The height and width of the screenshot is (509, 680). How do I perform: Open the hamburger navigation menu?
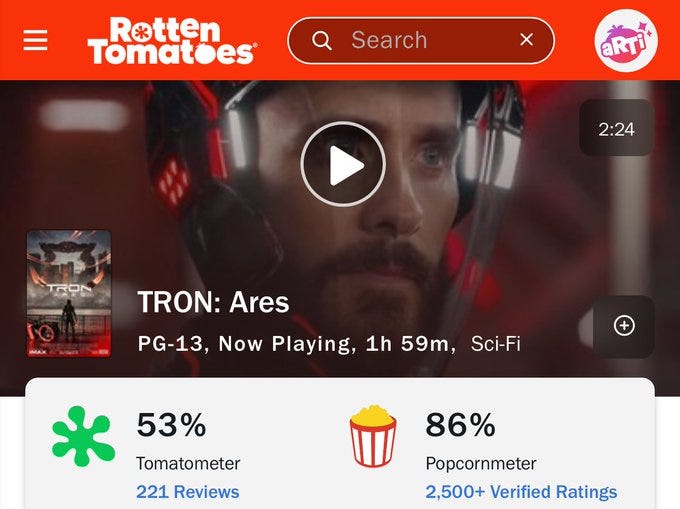(35, 40)
